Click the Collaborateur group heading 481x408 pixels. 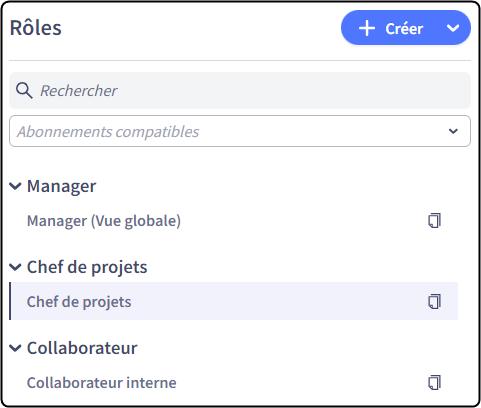click(x=82, y=348)
